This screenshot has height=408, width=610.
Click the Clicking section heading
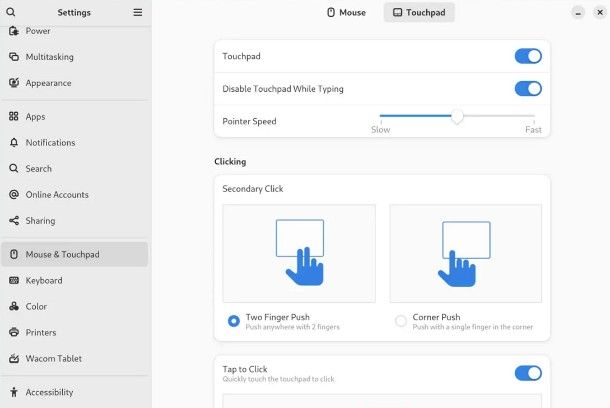pyautogui.click(x=230, y=161)
